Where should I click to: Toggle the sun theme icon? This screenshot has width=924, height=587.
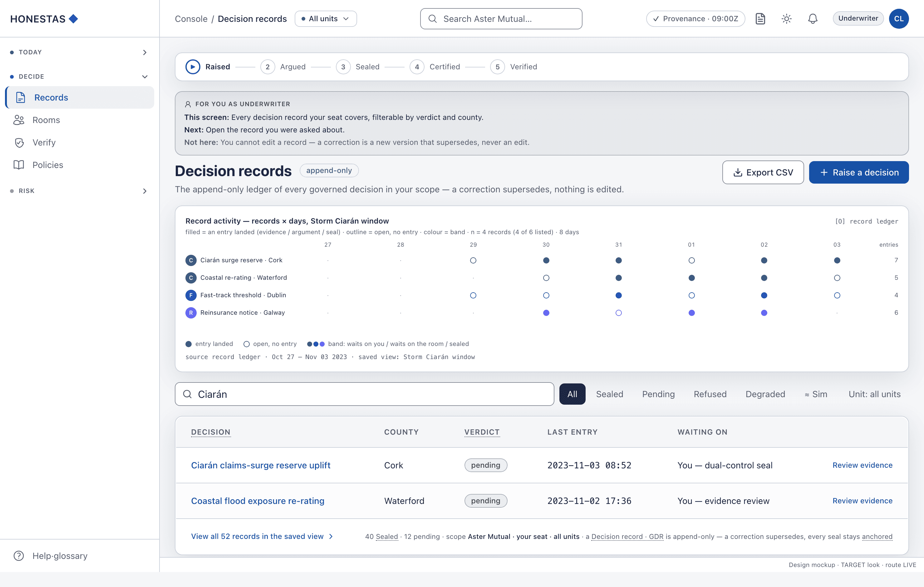787,18
